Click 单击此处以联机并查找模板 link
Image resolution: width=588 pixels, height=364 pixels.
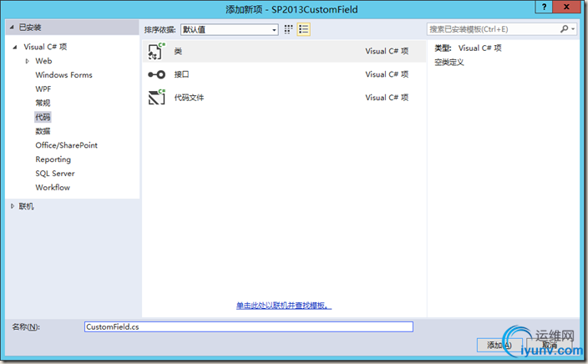pos(284,306)
